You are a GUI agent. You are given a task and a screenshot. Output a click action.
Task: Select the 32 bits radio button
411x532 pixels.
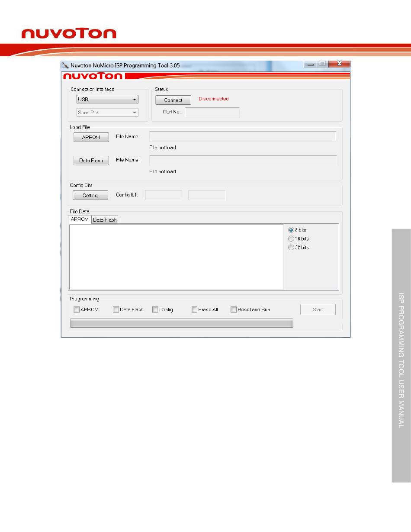click(x=291, y=247)
